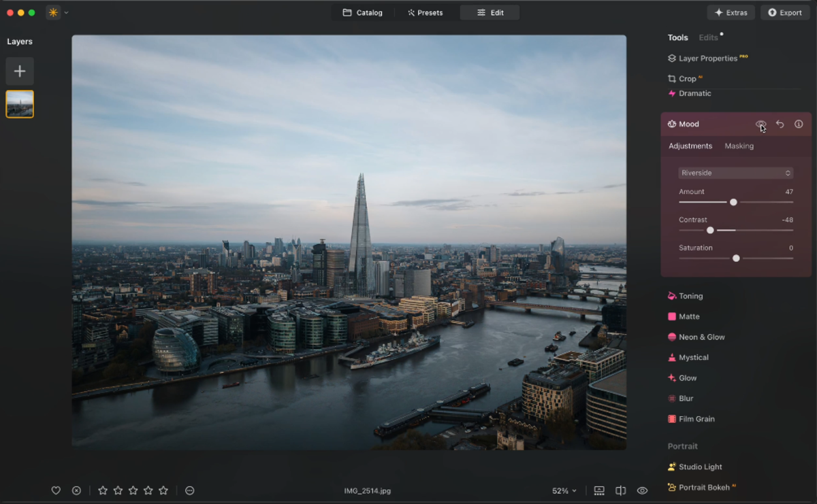Click the Export button

pos(784,12)
